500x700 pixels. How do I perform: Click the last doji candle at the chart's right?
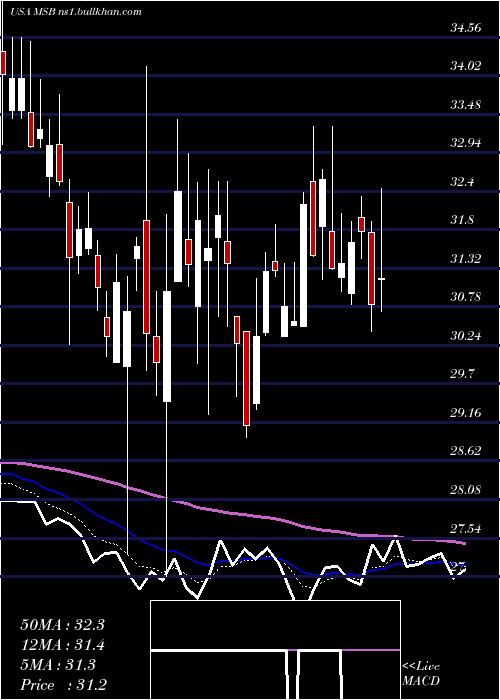(x=382, y=279)
